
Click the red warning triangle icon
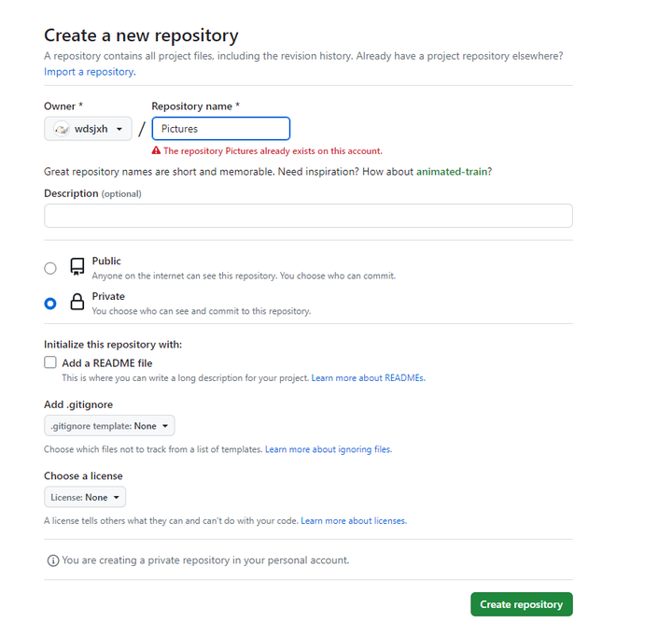click(156, 150)
